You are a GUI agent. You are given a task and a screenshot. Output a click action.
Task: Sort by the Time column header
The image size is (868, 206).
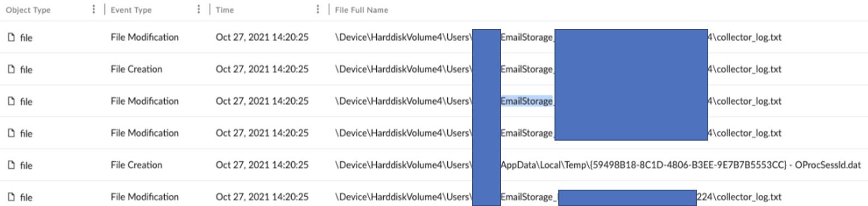(x=225, y=10)
